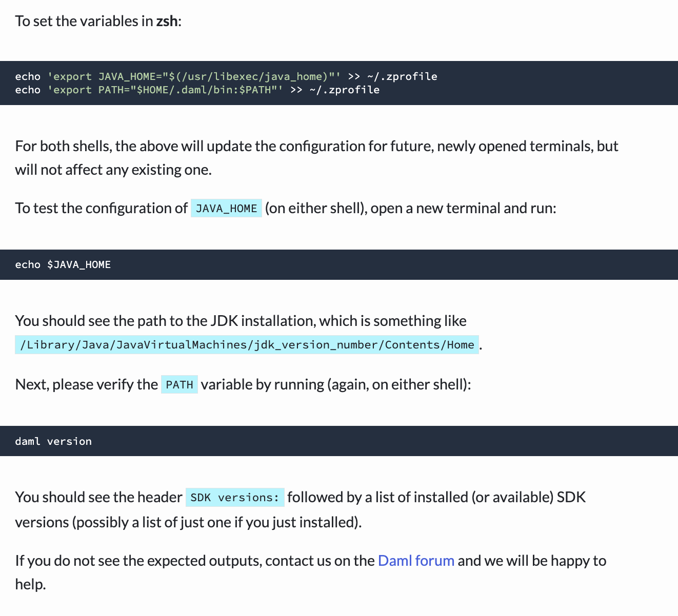Click the 'SDK versions:' inline code
678x616 pixels.
[234, 498]
